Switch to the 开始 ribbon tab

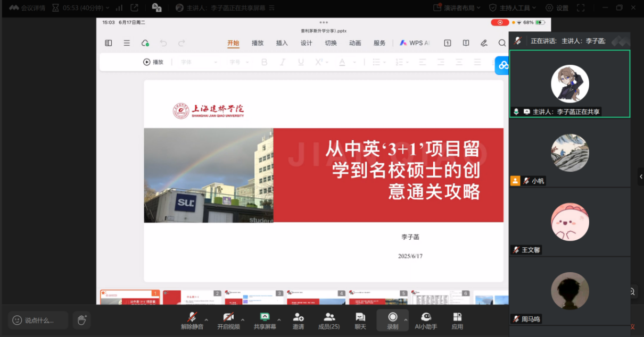233,43
